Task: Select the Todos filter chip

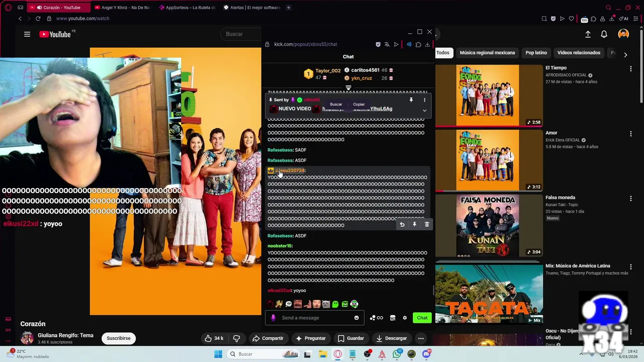Action: point(443,53)
